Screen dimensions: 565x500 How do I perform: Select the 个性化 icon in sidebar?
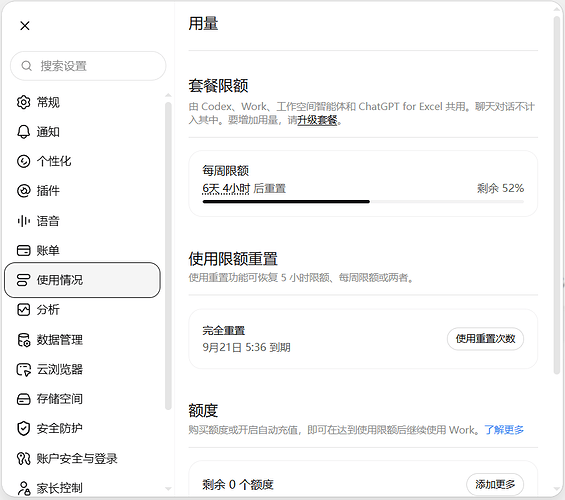click(x=23, y=161)
